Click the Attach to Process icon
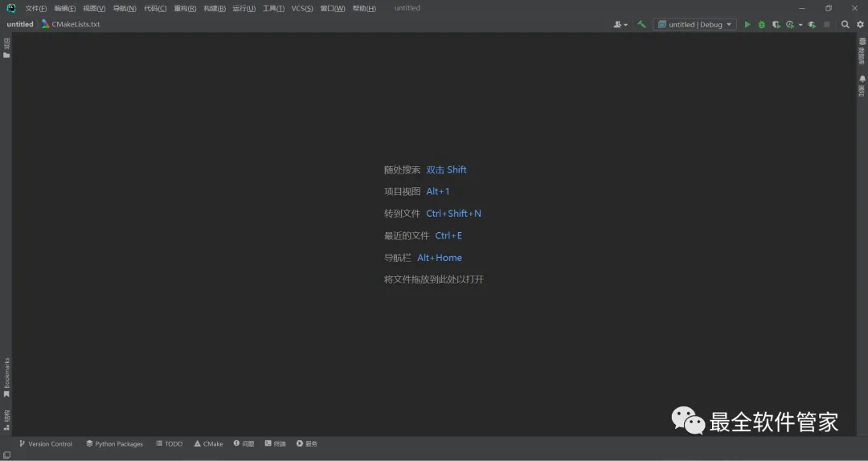868x461 pixels. tap(812, 24)
